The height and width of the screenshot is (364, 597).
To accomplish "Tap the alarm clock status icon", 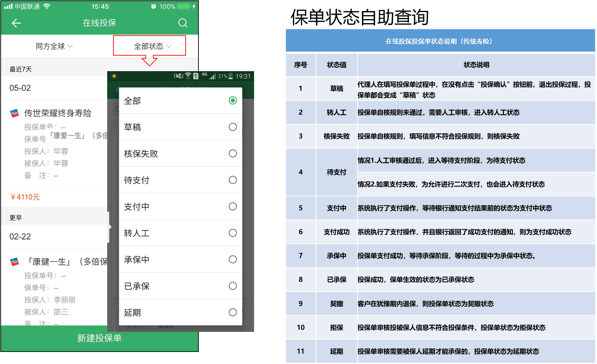I will pos(153,6).
